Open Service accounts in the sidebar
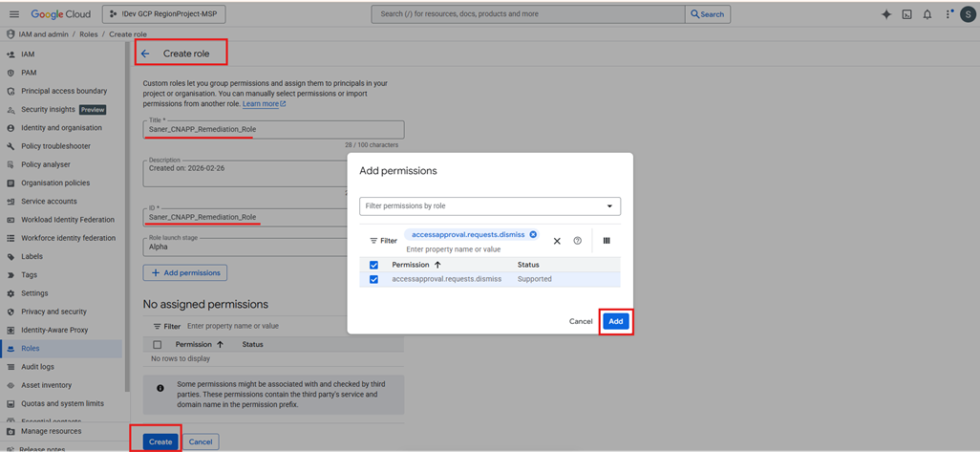Viewport: 980px width, 452px height. [x=49, y=202]
